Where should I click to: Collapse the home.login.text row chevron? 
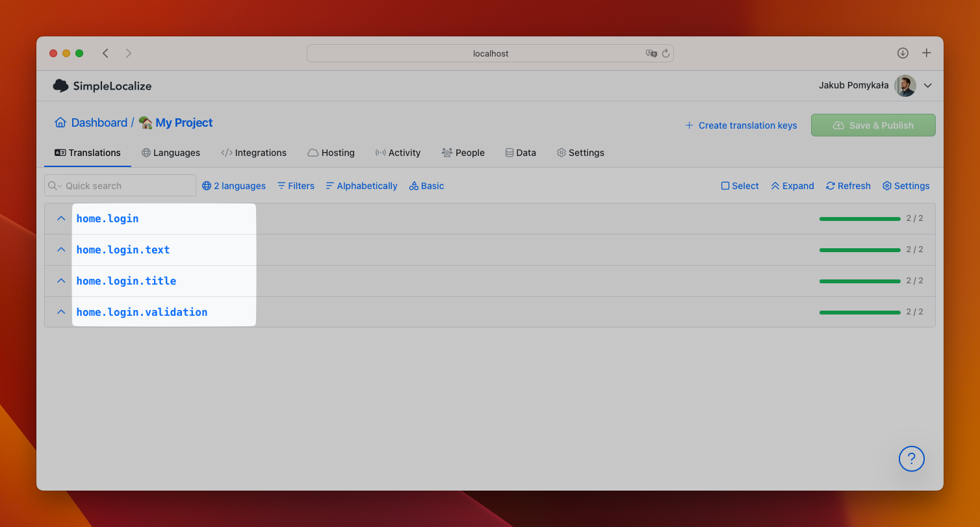click(x=61, y=250)
